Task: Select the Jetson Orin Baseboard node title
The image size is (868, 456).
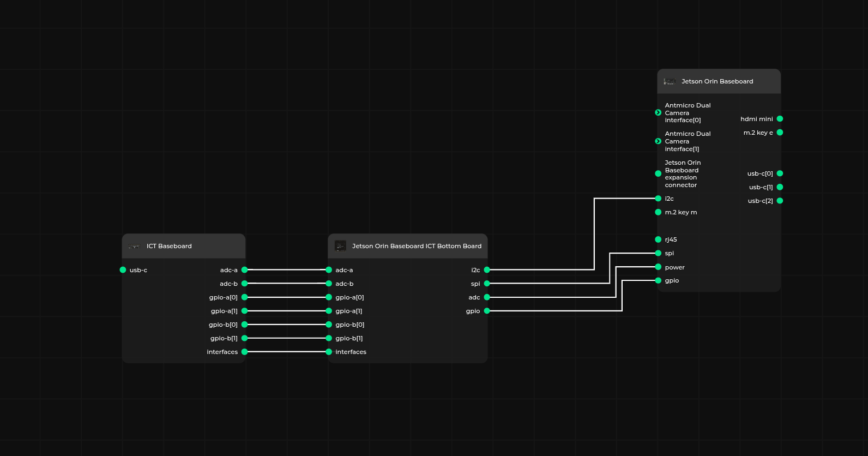Action: tap(717, 81)
